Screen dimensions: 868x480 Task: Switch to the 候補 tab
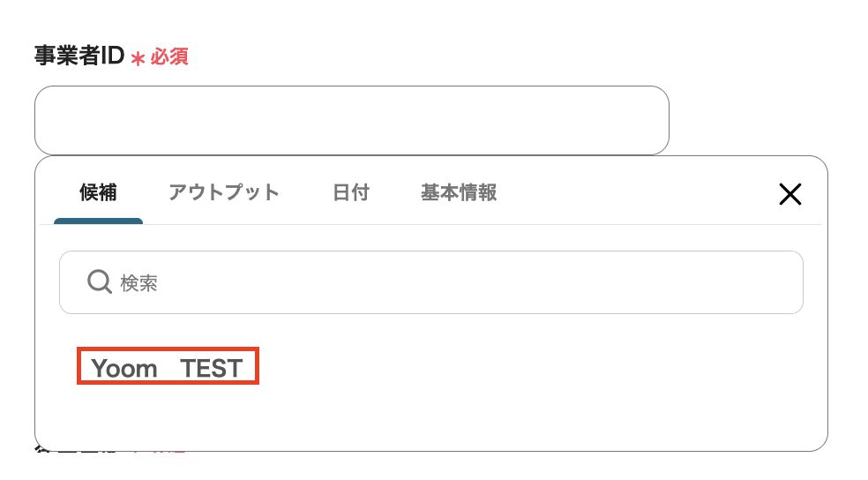[98, 192]
